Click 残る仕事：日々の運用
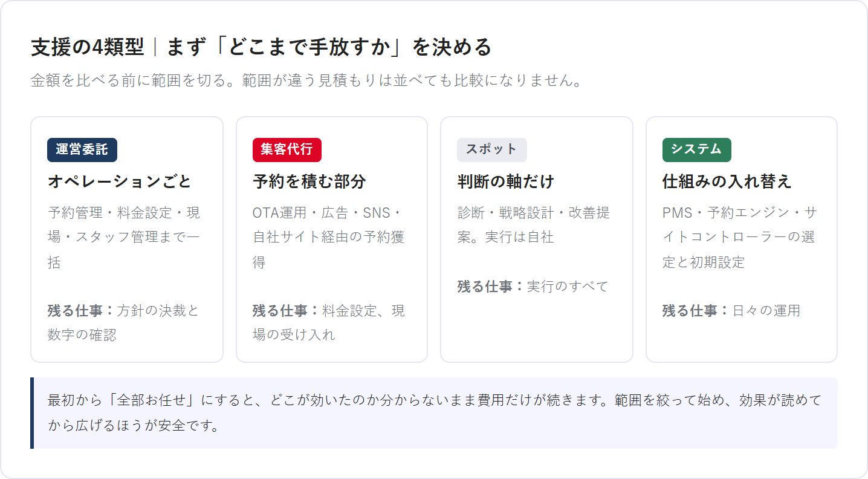Image resolution: width=868 pixels, height=479 pixels. point(731,310)
